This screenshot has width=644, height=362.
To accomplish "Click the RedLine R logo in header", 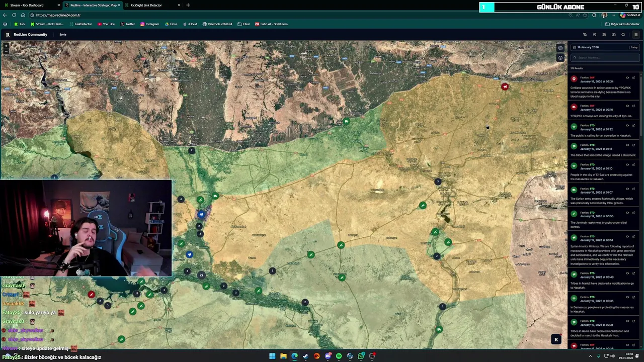I will (x=8, y=35).
